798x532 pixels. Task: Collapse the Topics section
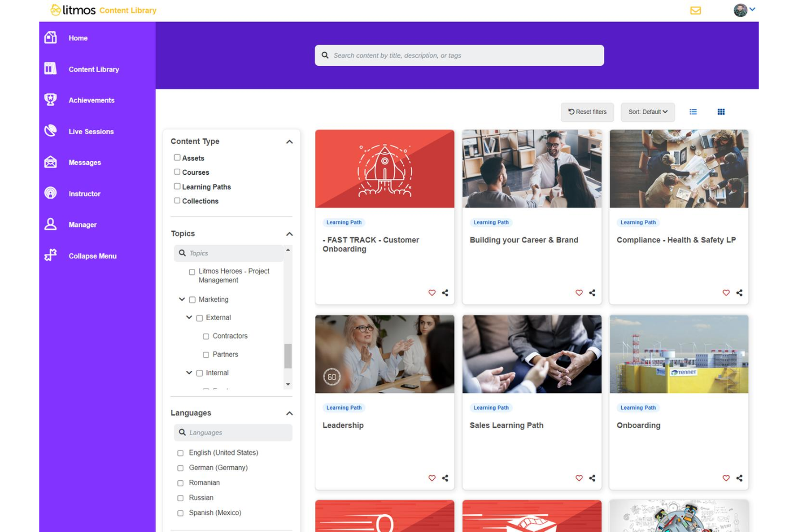click(x=290, y=234)
